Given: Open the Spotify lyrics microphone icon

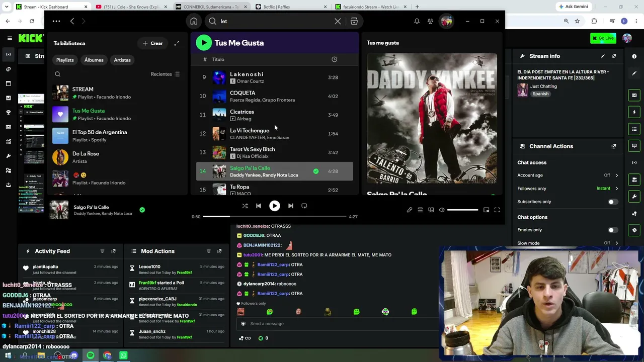Looking at the screenshot, I should click(x=410, y=210).
